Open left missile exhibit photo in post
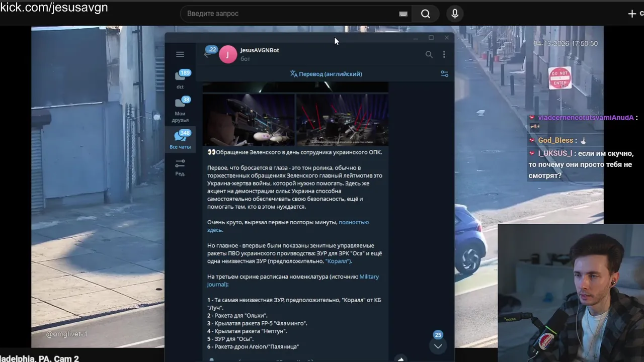The height and width of the screenshot is (362, 644). click(249, 120)
